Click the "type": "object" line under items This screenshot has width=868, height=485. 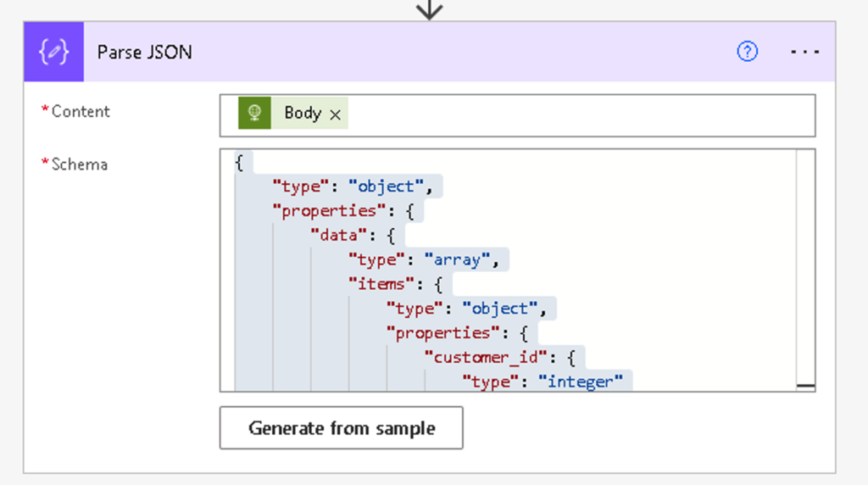[x=467, y=309]
